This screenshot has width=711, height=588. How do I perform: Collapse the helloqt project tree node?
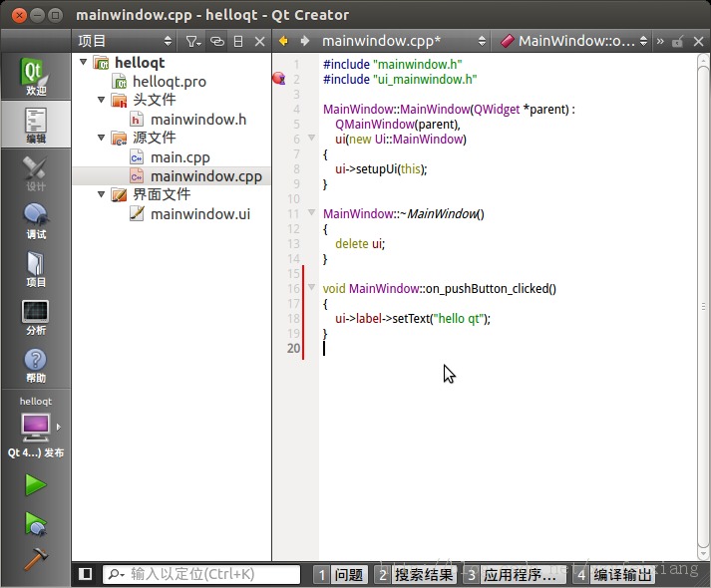(84, 62)
